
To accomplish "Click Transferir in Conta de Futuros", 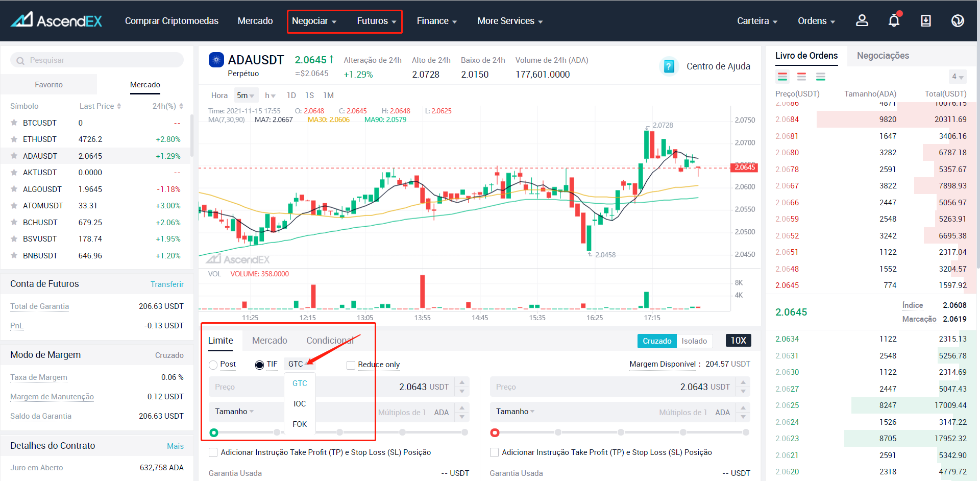I will [x=167, y=284].
